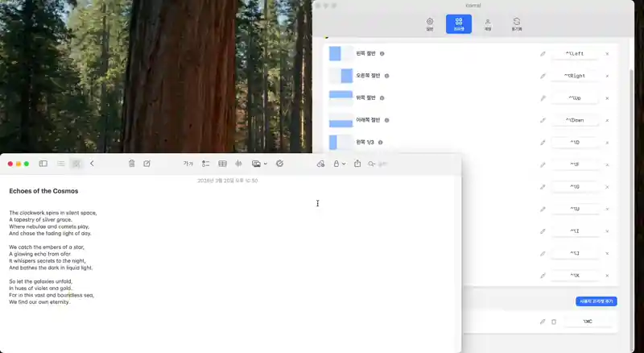644x353 pixels.
Task: Switch Notes to gallery view
Action: pos(76,164)
